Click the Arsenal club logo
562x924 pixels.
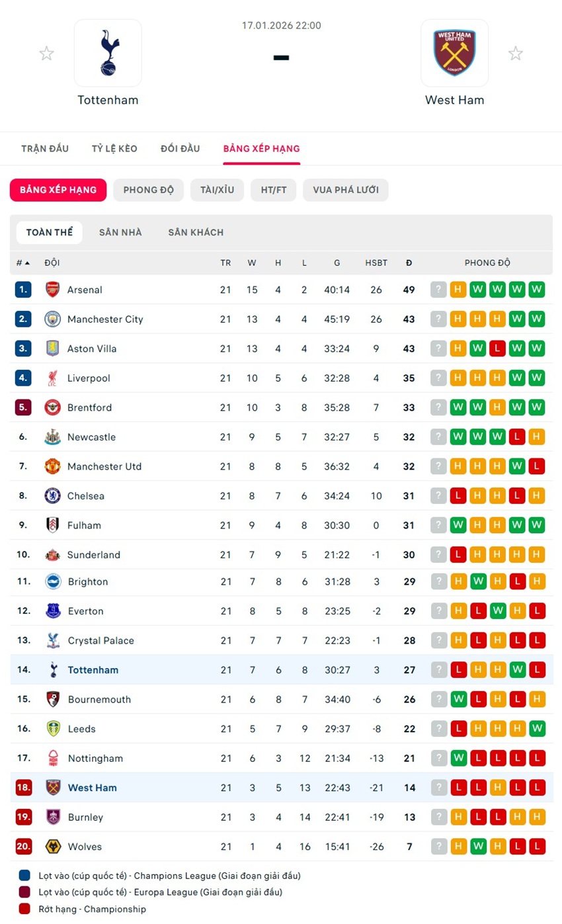(53, 290)
